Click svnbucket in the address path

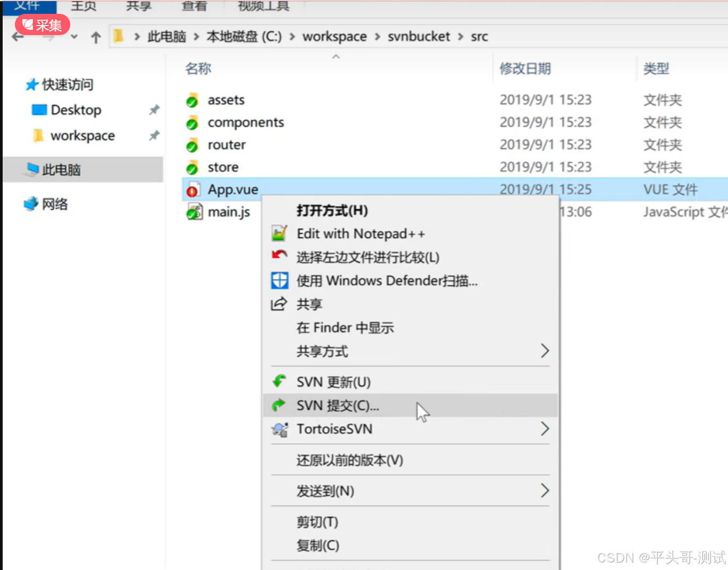[419, 36]
